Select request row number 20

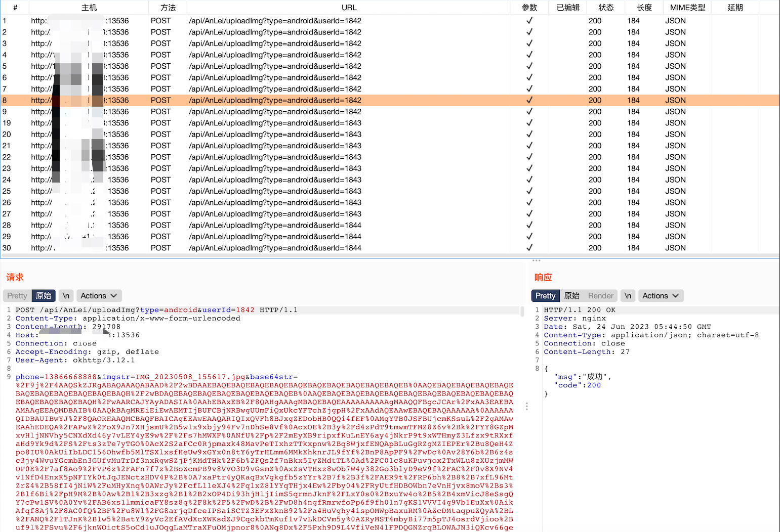[x=390, y=134]
